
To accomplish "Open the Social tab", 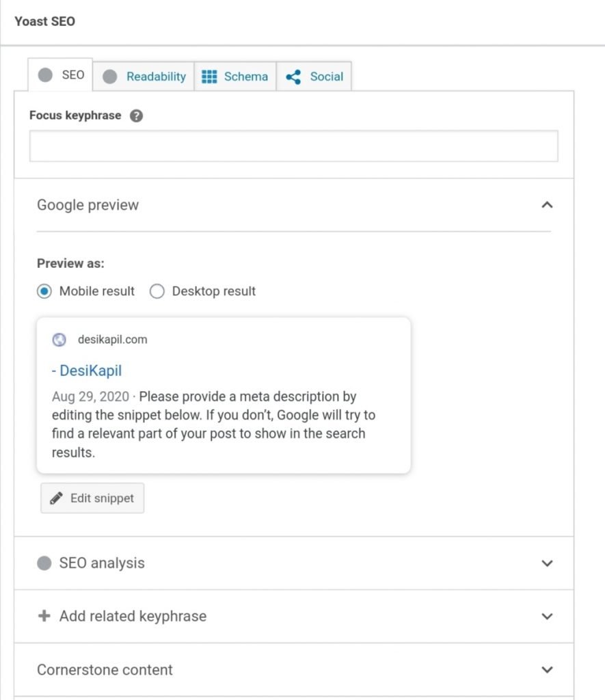I will [x=326, y=77].
